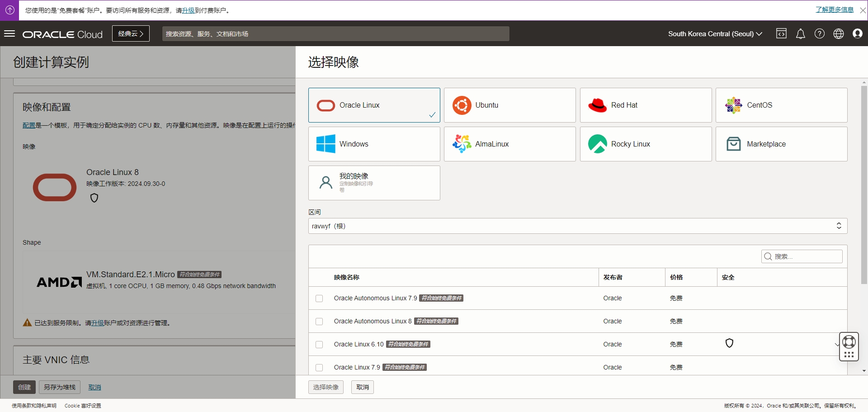The height and width of the screenshot is (412, 868).
Task: Click 升级 link in the top banner
Action: click(188, 10)
